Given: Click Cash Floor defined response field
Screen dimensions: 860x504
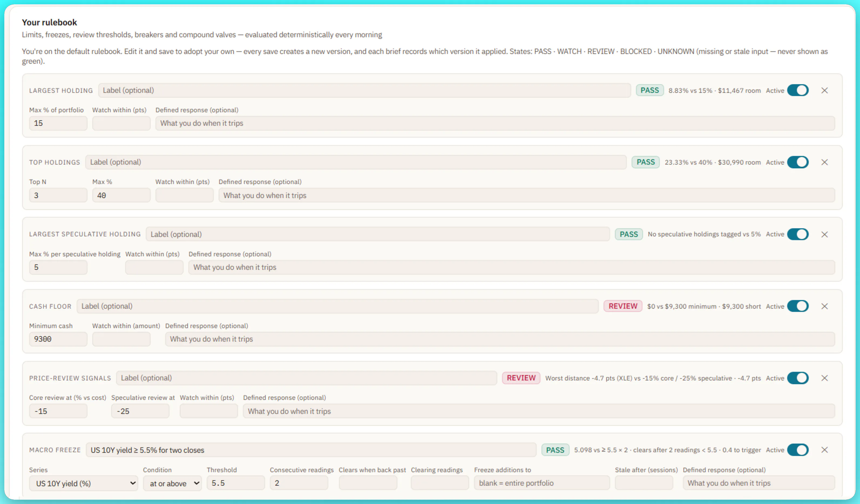Looking at the screenshot, I should click(500, 339).
